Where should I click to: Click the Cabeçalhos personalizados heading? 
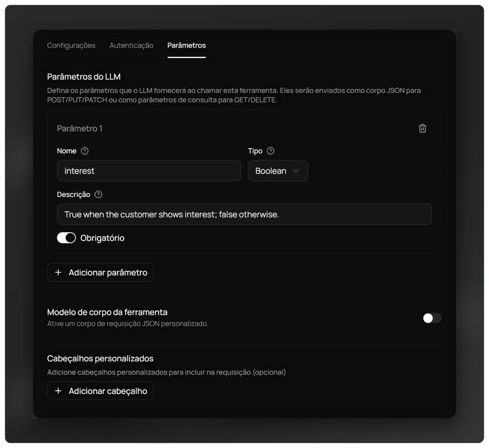pyautogui.click(x=100, y=358)
